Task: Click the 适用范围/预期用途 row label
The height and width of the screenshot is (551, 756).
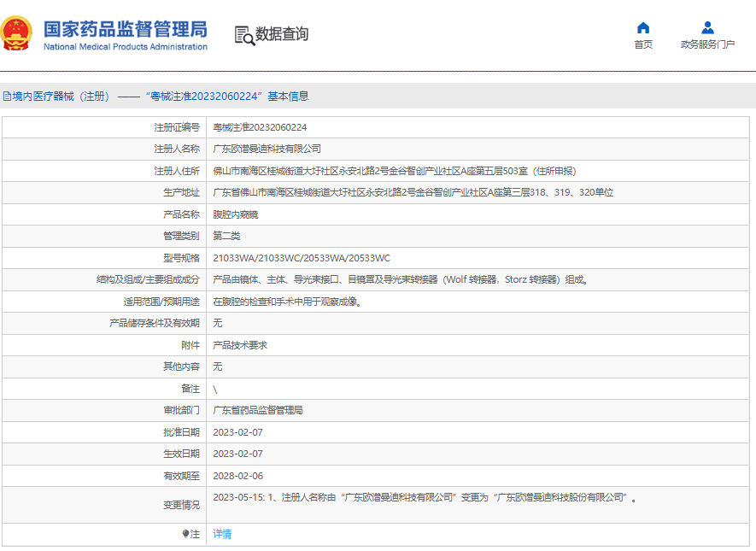Action: [161, 302]
